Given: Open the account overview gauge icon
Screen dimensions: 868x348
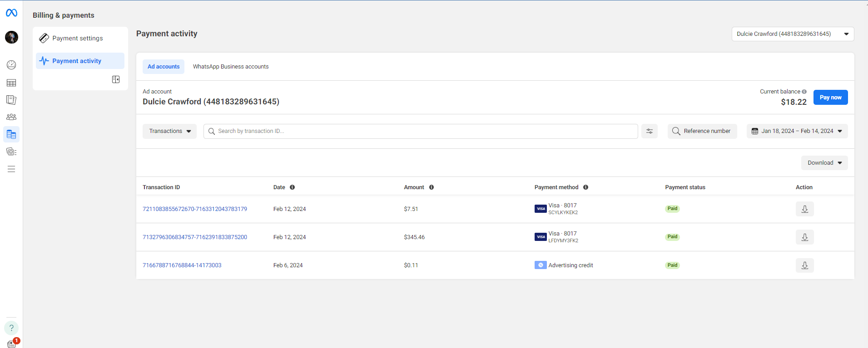Looking at the screenshot, I should coord(11,65).
